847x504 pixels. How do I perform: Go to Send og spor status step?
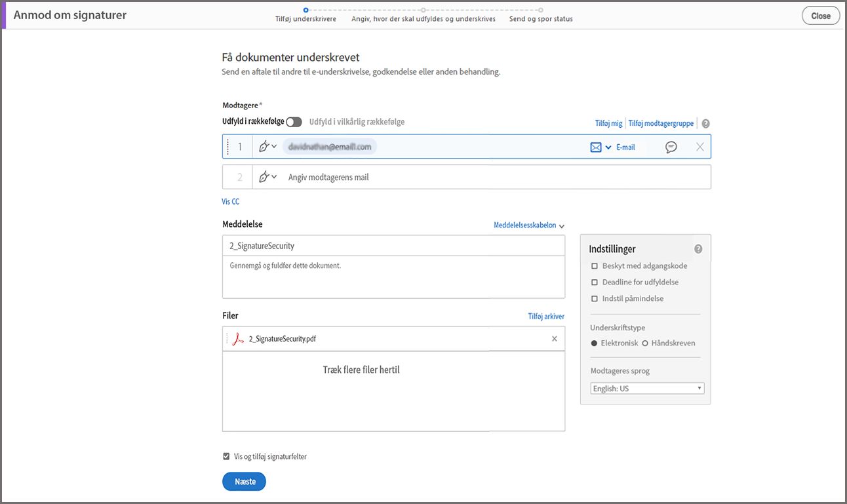[541, 19]
